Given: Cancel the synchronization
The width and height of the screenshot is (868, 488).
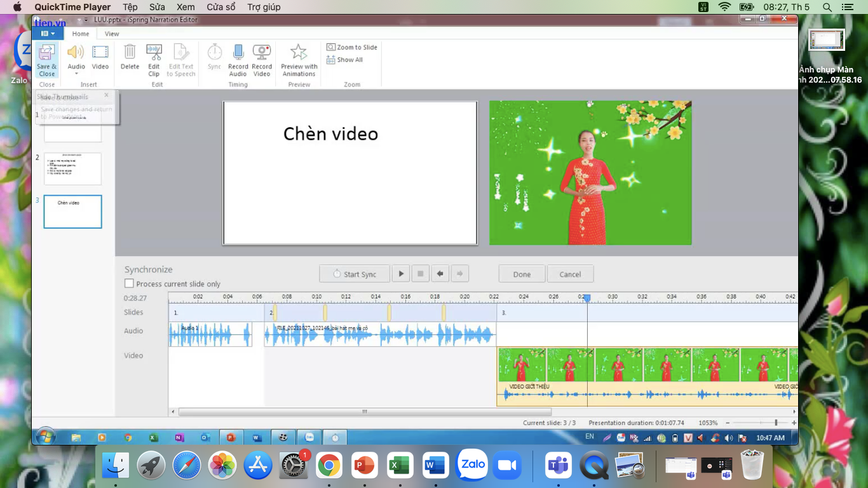Looking at the screenshot, I should click(570, 274).
